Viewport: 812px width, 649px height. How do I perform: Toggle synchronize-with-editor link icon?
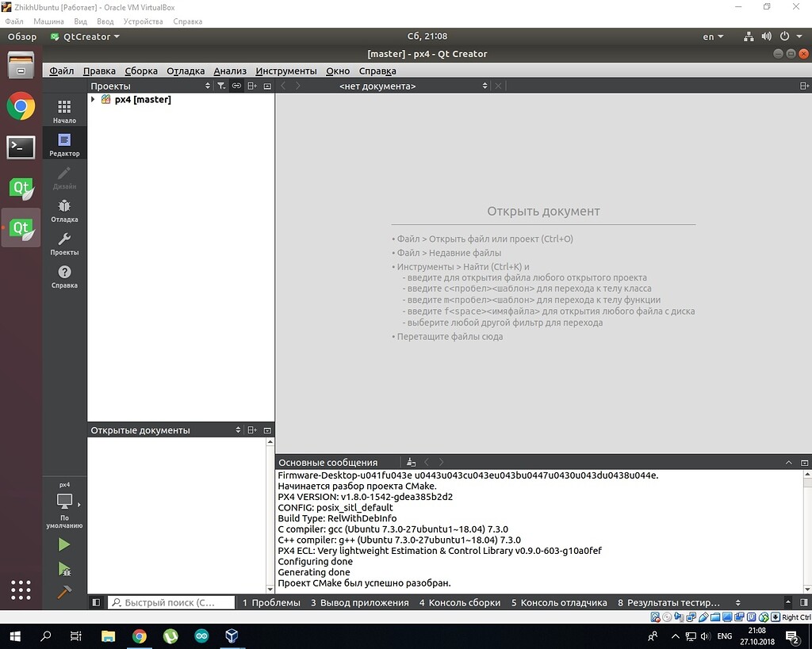(236, 86)
